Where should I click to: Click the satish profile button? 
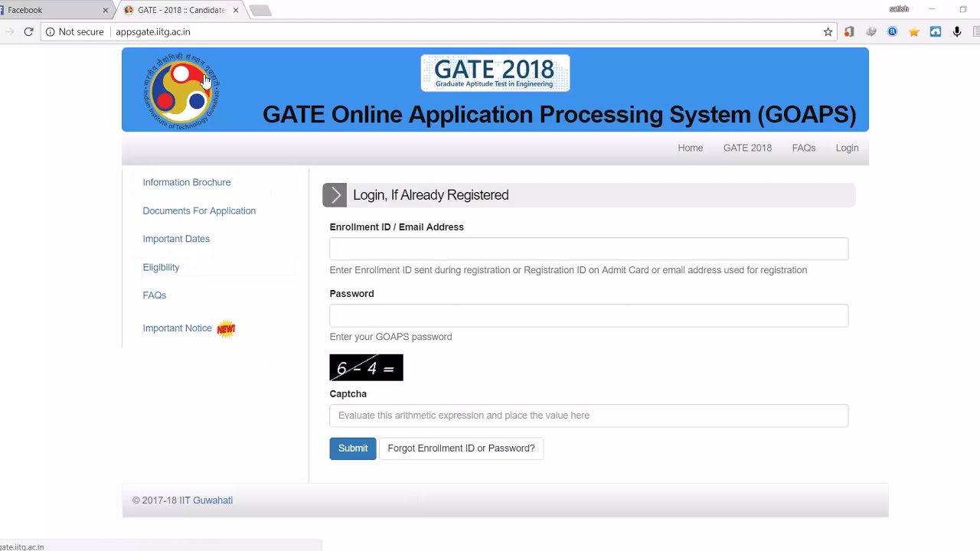click(x=899, y=9)
